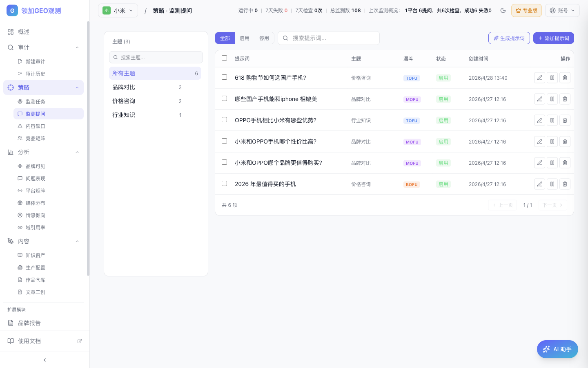The height and width of the screenshot is (368, 588).
Task: Open 监测任务 in the sidebar
Action: coord(49,101)
